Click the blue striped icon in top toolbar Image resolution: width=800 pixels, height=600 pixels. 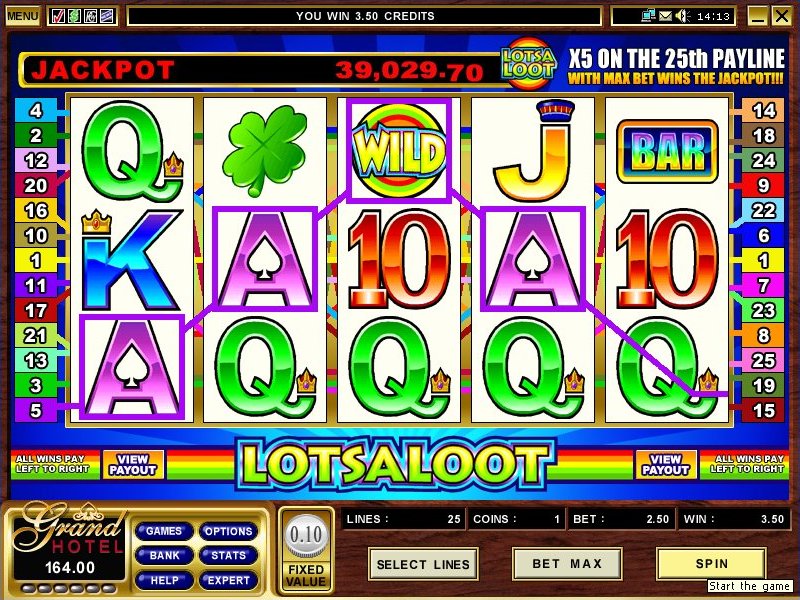106,16
